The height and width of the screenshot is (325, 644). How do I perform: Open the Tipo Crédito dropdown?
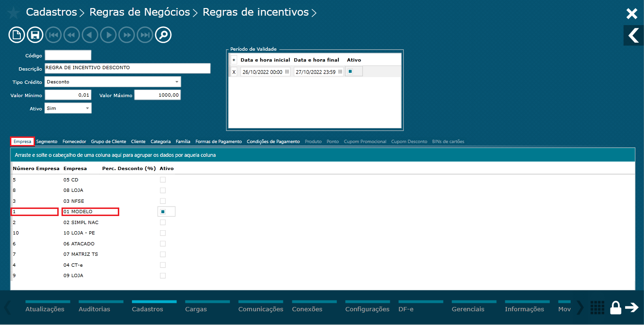pos(177,82)
